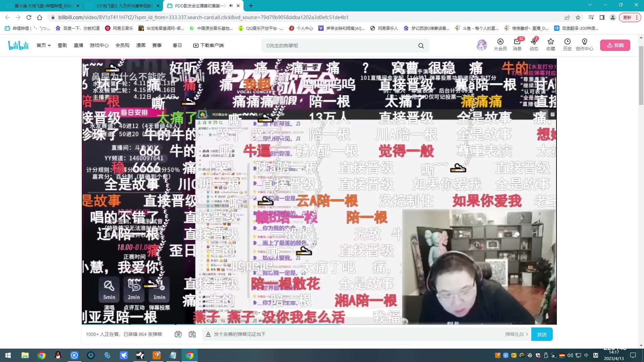Open the 百度翻译 bookmark

point(576,28)
